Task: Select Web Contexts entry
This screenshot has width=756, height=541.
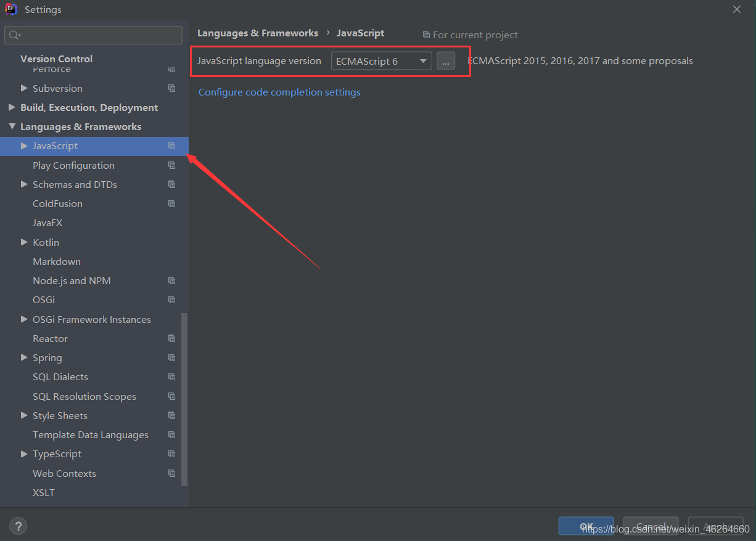Action: coord(64,473)
